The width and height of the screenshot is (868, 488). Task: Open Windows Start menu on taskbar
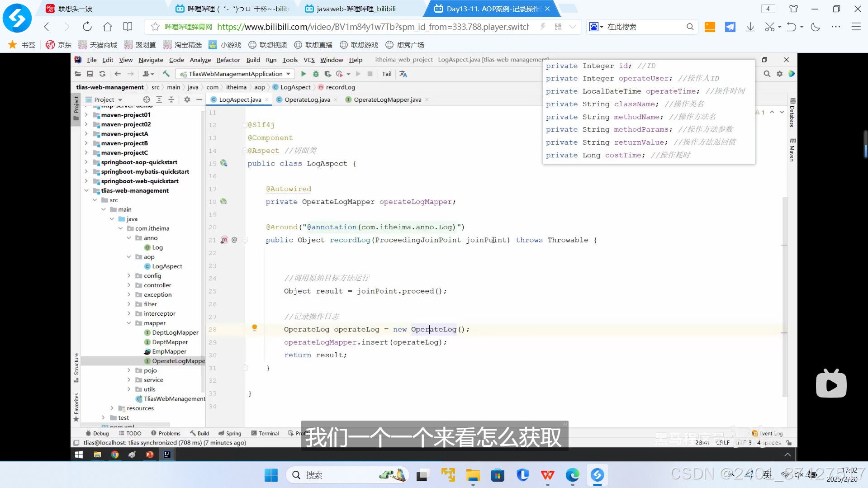click(271, 475)
